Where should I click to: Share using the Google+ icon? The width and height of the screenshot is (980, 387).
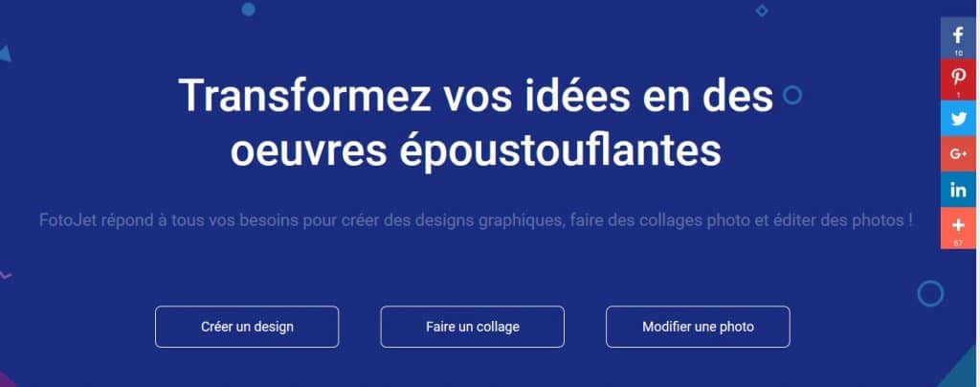coord(957,154)
